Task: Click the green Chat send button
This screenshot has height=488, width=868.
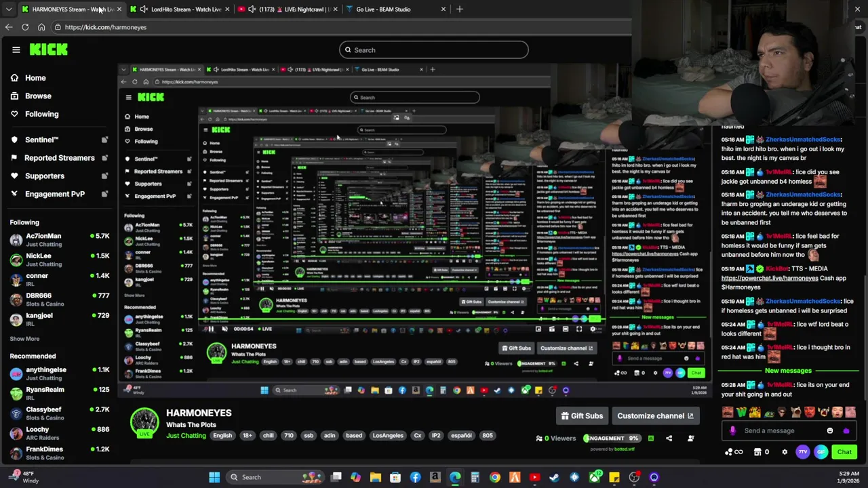Action: pyautogui.click(x=844, y=452)
